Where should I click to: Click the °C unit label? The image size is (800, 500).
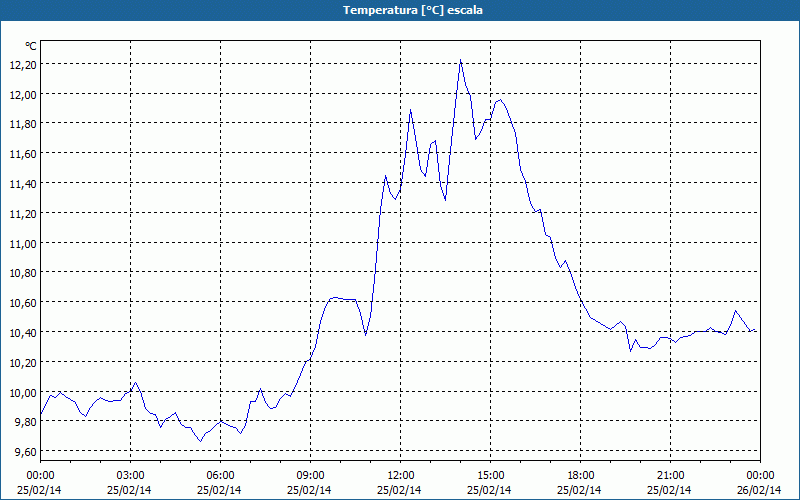[x=31, y=46]
